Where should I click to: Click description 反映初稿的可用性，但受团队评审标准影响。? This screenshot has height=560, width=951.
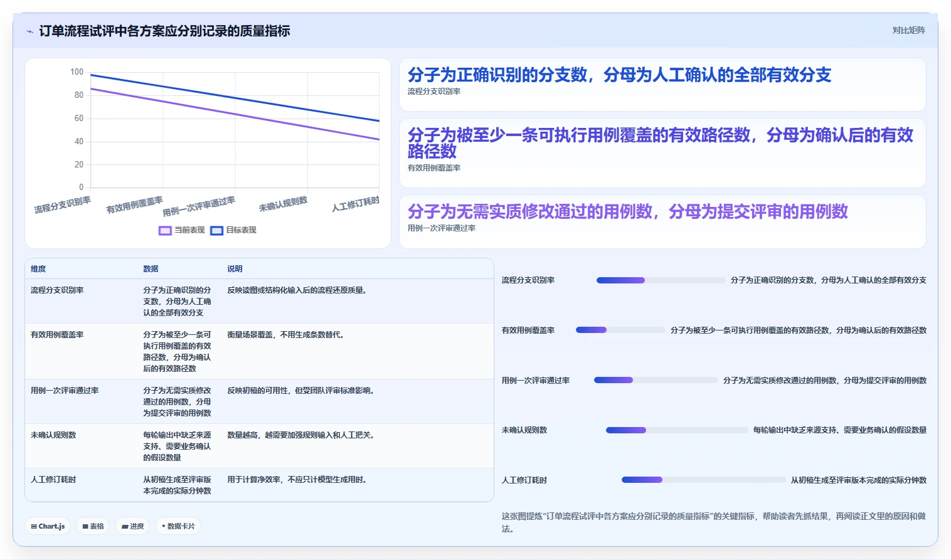[x=301, y=391]
